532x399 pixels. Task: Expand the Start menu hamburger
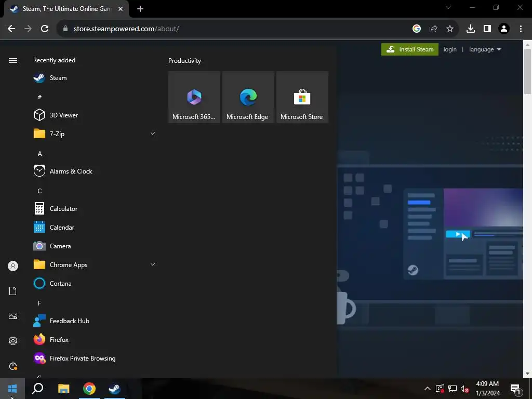[x=13, y=60]
